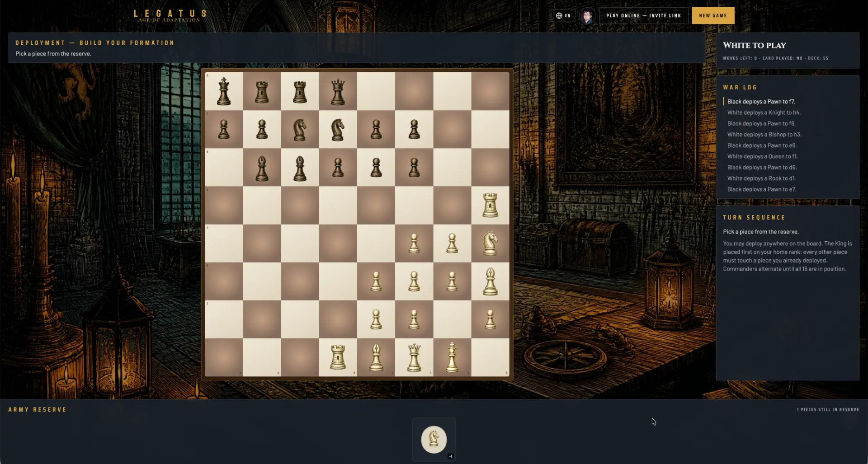This screenshot has height=464, width=868.
Task: Pick the knight from the Army Reserve
Action: click(434, 439)
